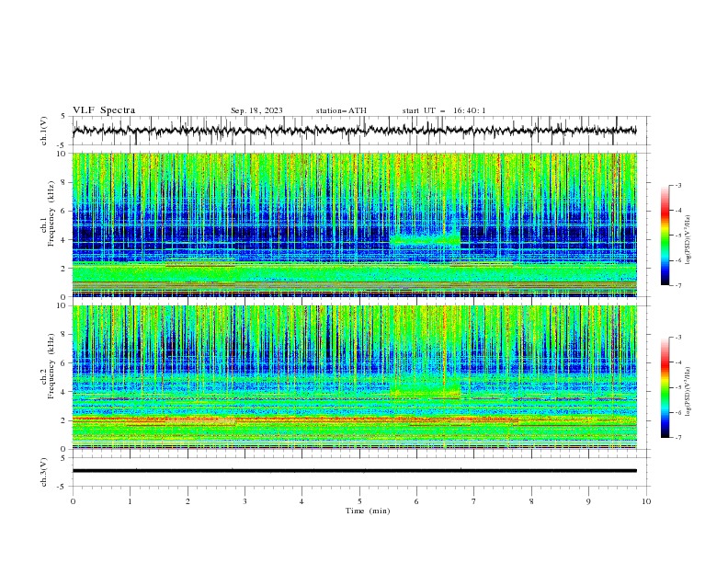The width and height of the screenshot is (728, 563).
Task: Select the date text "Sep. 18, 2023"
Action: (256, 110)
